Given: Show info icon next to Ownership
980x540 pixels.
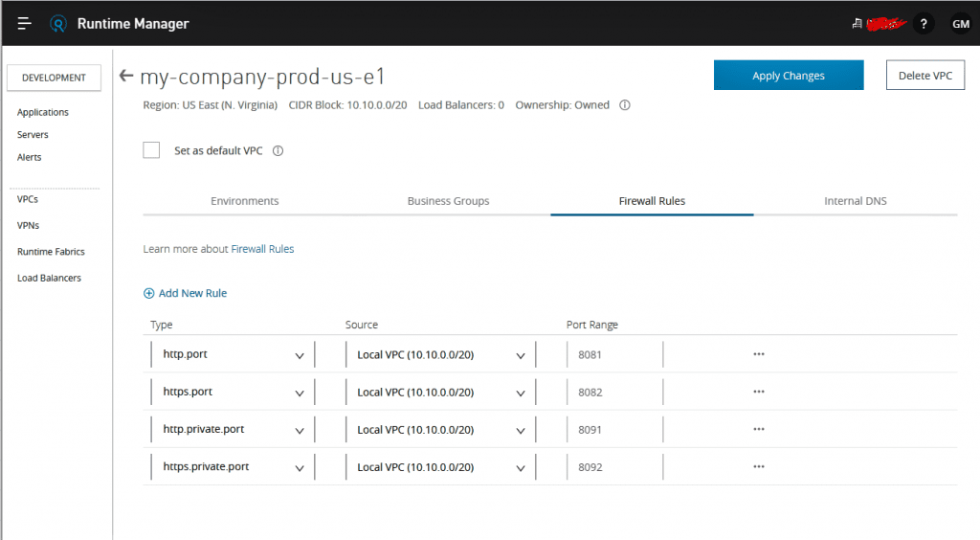Looking at the screenshot, I should (x=624, y=105).
